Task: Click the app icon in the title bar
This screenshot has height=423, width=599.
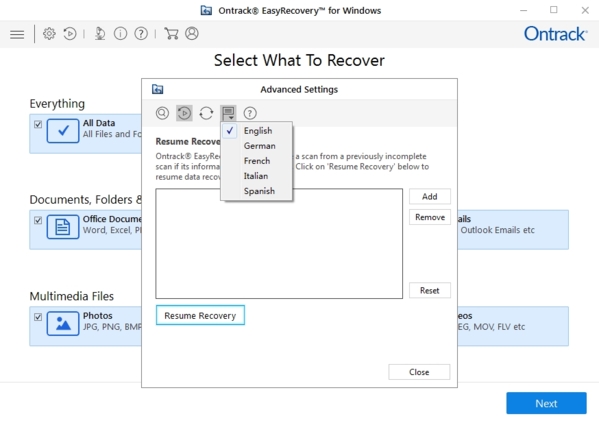Action: 206,10
